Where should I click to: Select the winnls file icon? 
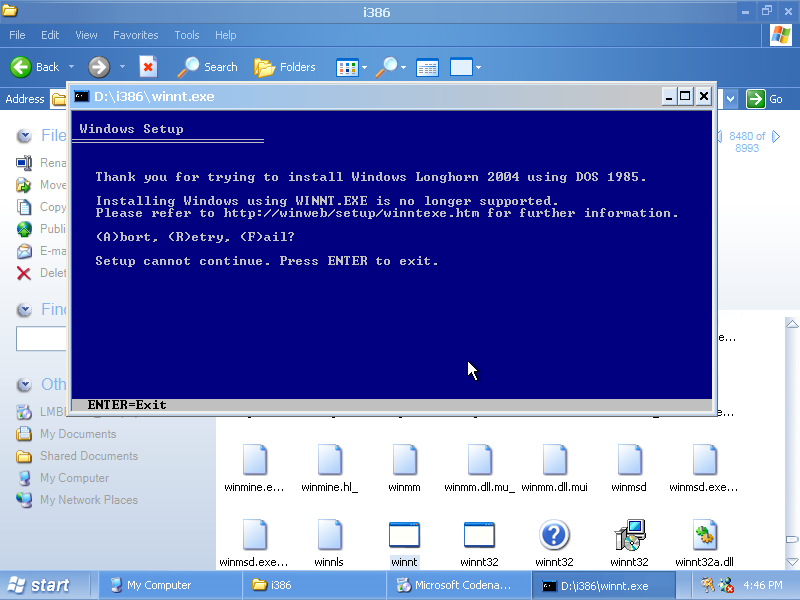(330, 535)
